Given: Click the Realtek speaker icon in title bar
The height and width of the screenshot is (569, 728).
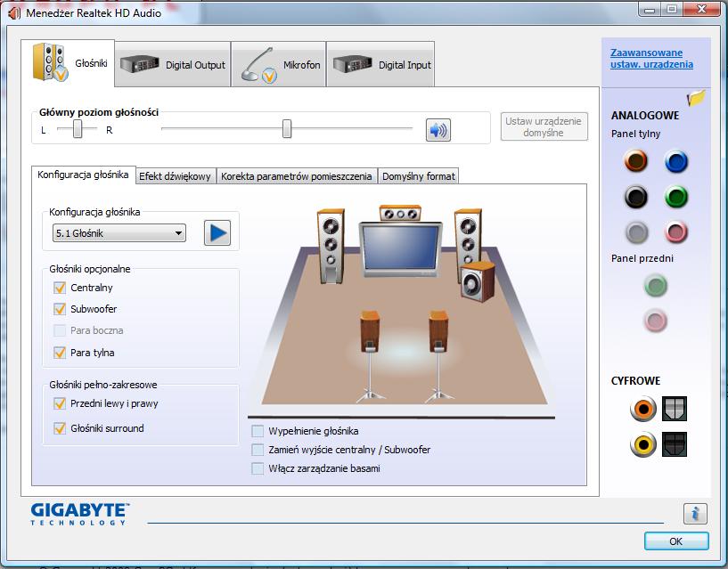Looking at the screenshot, I should tap(14, 13).
